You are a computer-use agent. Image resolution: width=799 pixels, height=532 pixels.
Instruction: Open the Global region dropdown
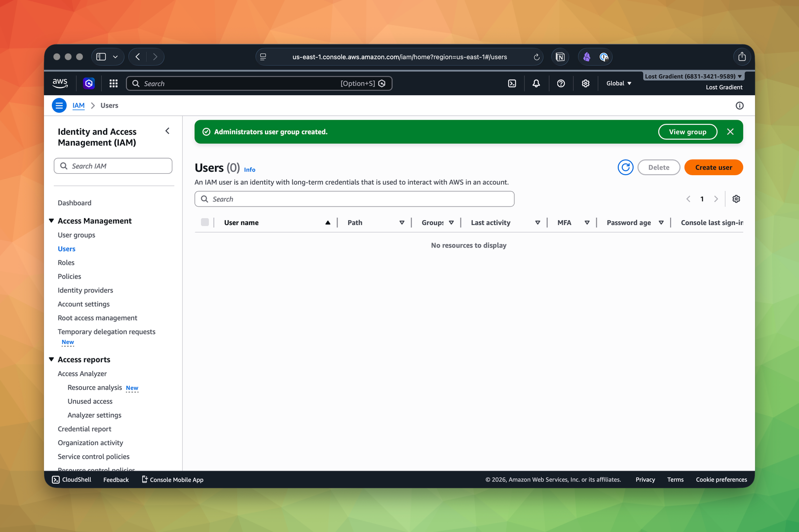[x=618, y=83]
